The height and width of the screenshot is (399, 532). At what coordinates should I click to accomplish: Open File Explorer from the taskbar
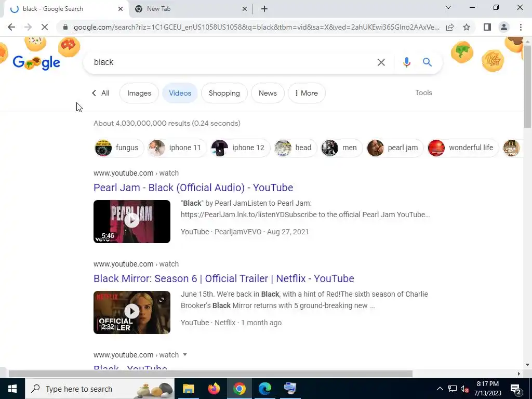point(188,389)
